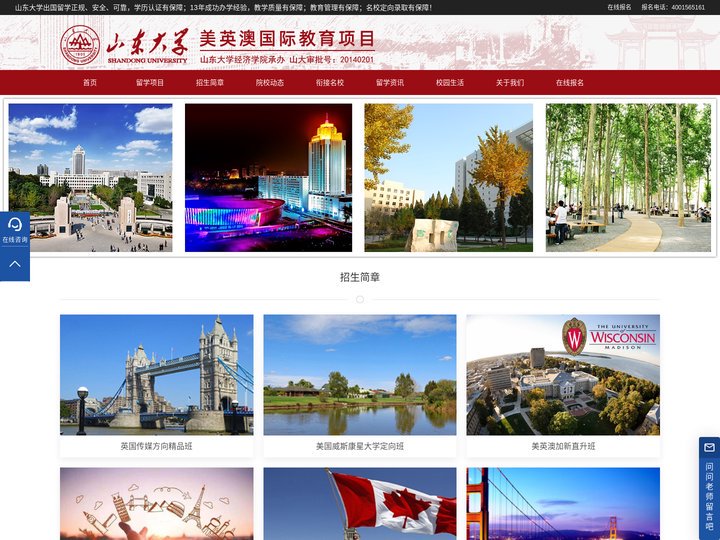Select 衔接名校 in the navigation bar
Screen dimensions: 720x540
330,83
